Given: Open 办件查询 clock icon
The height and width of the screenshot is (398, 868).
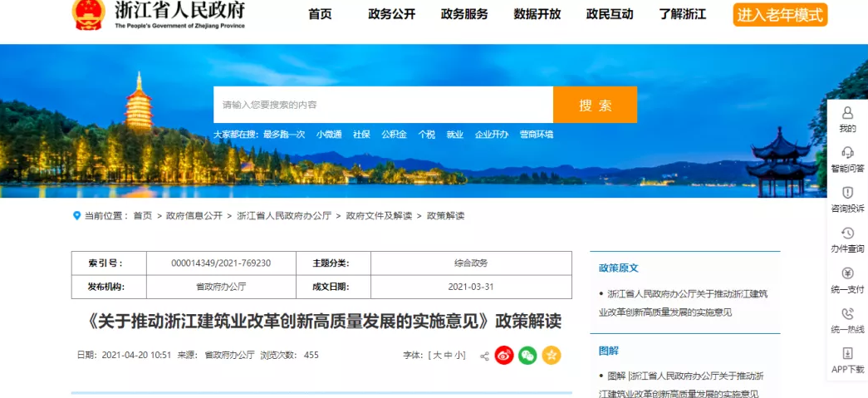Looking at the screenshot, I should click(x=847, y=233).
